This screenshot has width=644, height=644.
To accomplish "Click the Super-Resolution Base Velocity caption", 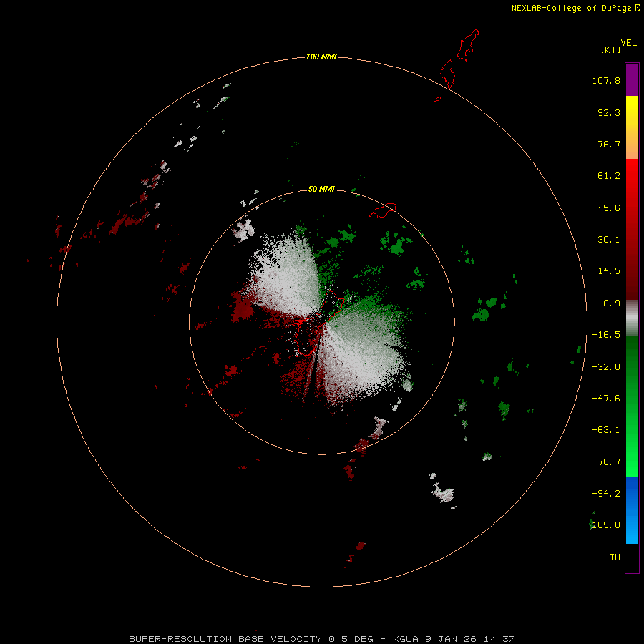I will tap(321, 639).
